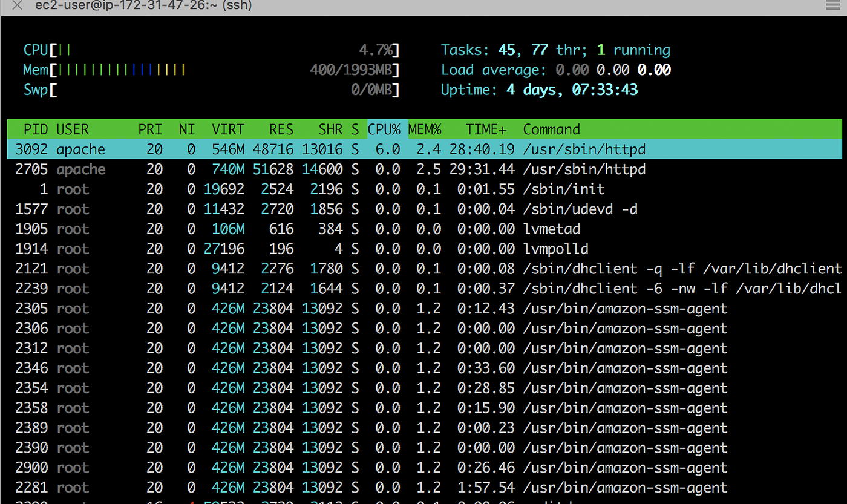Click the Tasks count line

(x=555, y=50)
